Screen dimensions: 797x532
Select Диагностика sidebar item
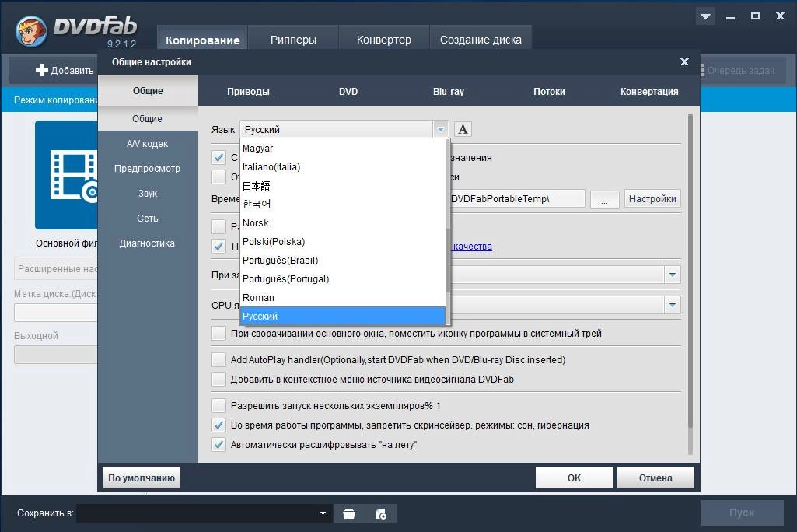pos(148,243)
